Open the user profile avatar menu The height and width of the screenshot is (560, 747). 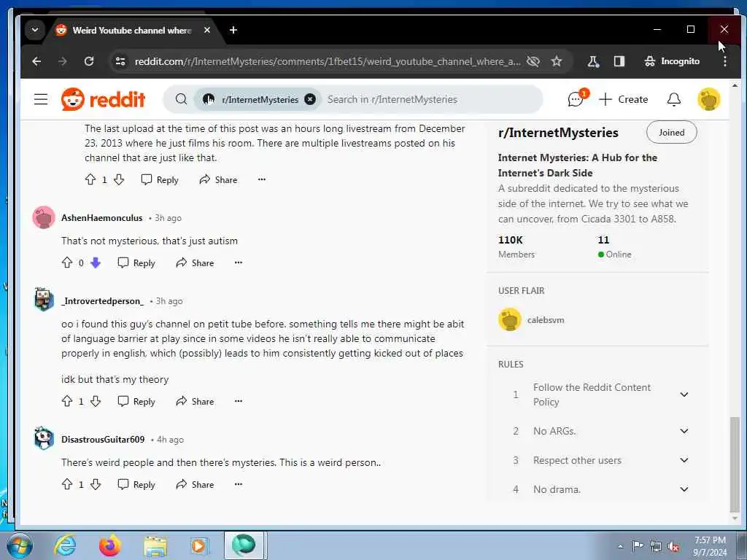pos(709,99)
